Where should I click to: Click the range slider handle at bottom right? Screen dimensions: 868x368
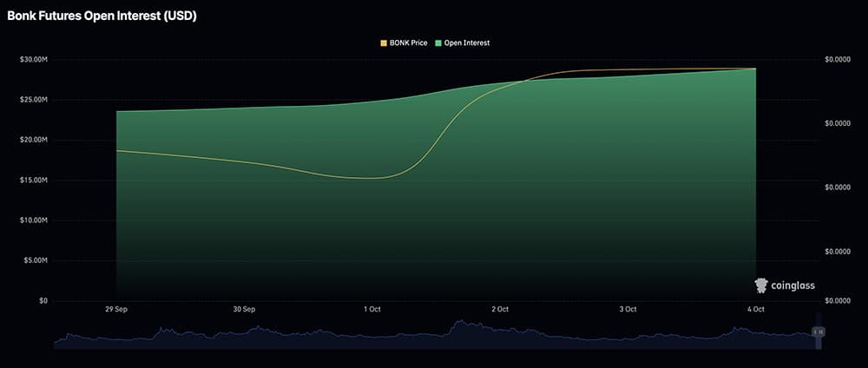point(818,332)
